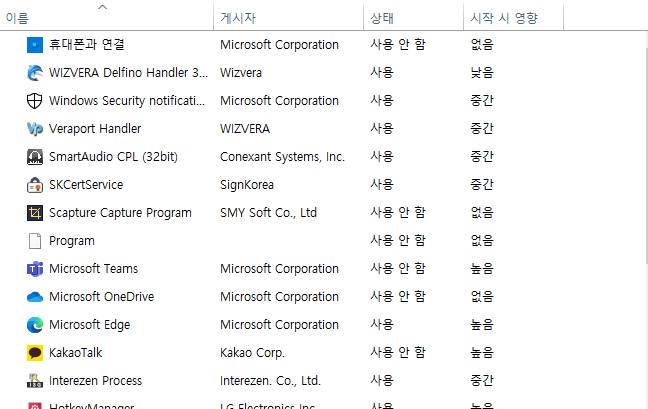
Task: Select Windows Security notificati... entry
Action: 127,101
